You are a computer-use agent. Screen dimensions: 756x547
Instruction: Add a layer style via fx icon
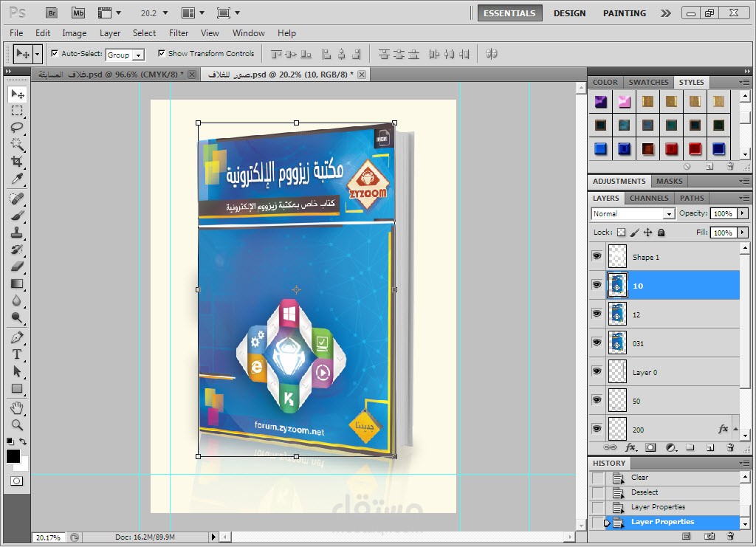(x=631, y=448)
